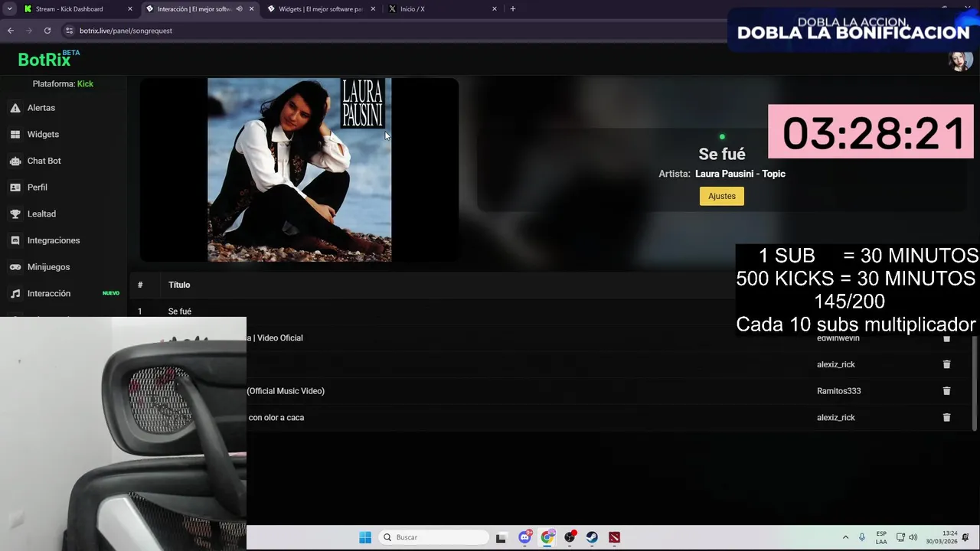980x551 pixels.
Task: Mute audio on the Interacción tab
Action: click(239, 9)
